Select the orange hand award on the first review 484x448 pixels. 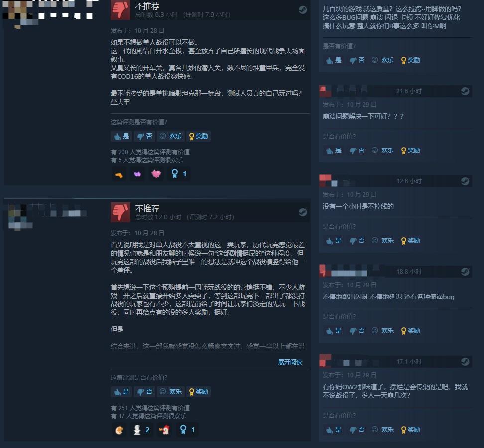coord(119,174)
